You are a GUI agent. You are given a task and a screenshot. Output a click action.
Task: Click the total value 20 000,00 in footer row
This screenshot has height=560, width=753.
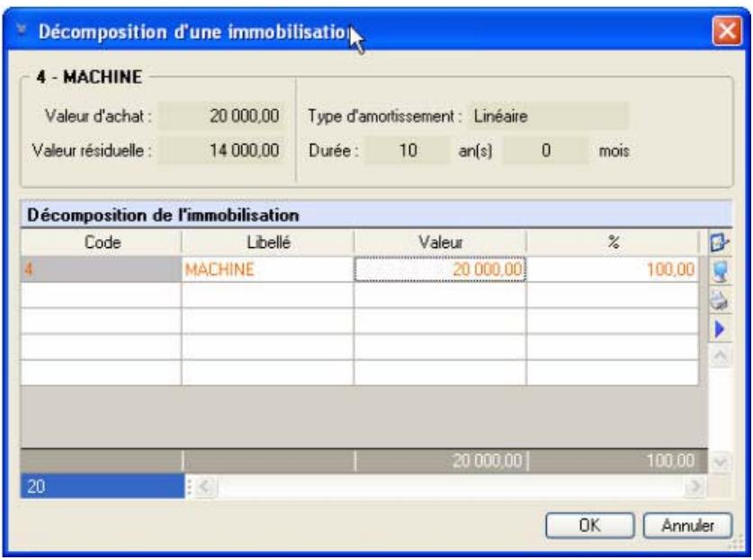441,461
